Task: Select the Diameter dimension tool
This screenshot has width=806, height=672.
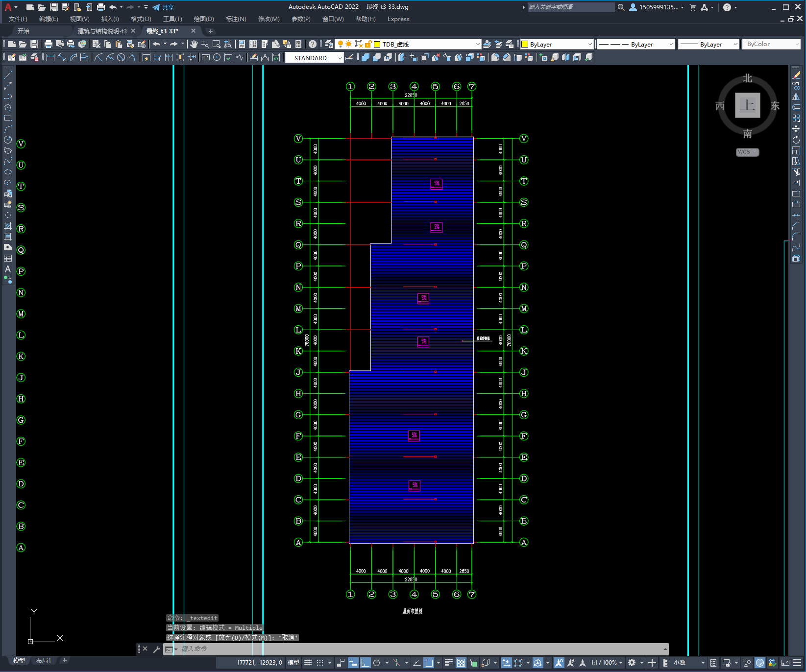Action: pyautogui.click(x=121, y=57)
